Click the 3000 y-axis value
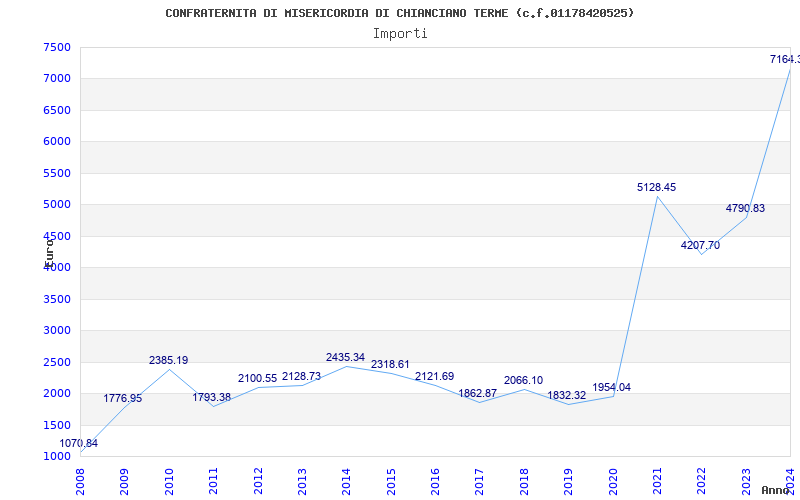 pos(57,331)
